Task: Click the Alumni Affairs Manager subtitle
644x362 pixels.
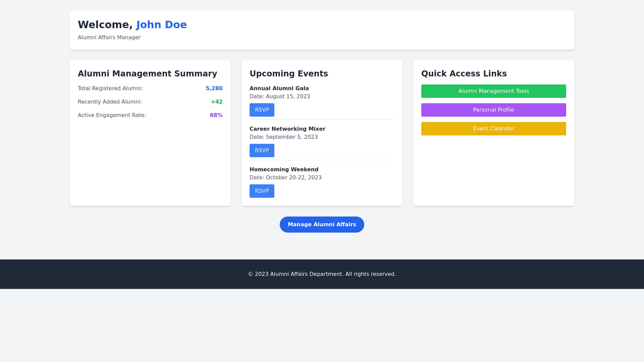Action: click(109, 38)
